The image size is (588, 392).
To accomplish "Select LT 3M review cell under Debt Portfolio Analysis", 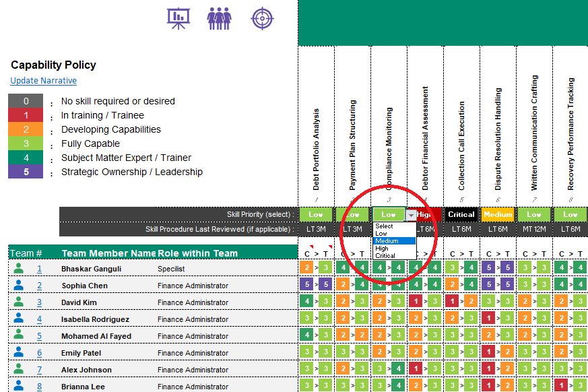I will coord(316,229).
